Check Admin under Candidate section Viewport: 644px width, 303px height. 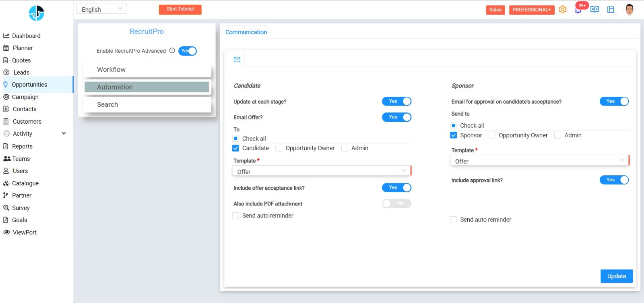tap(345, 148)
